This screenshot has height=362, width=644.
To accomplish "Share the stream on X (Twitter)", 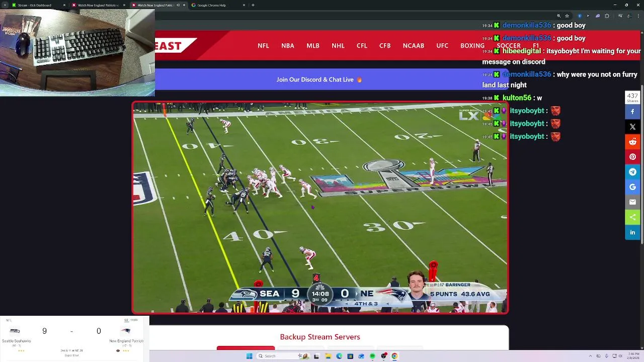I will pyautogui.click(x=632, y=127).
